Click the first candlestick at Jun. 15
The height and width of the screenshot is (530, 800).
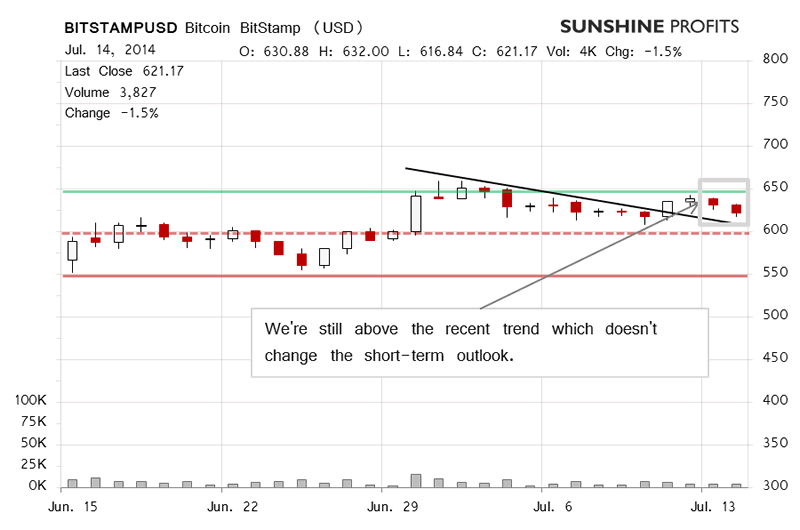72,250
